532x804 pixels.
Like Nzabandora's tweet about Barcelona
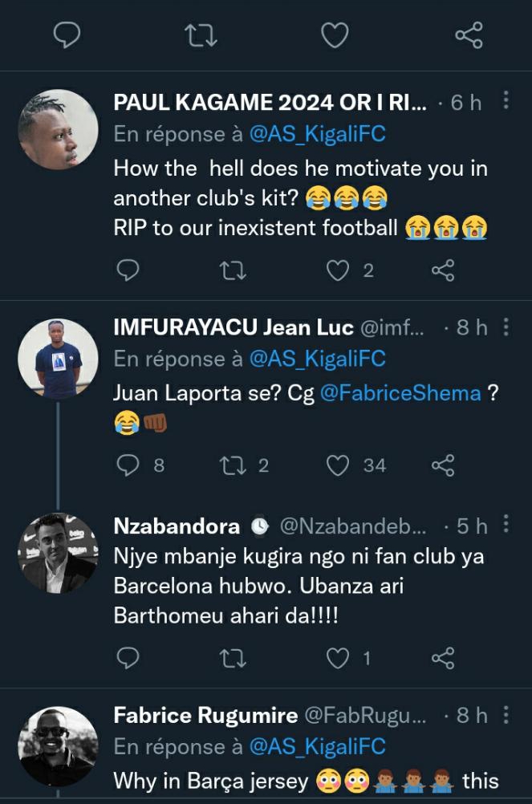pos(339,659)
